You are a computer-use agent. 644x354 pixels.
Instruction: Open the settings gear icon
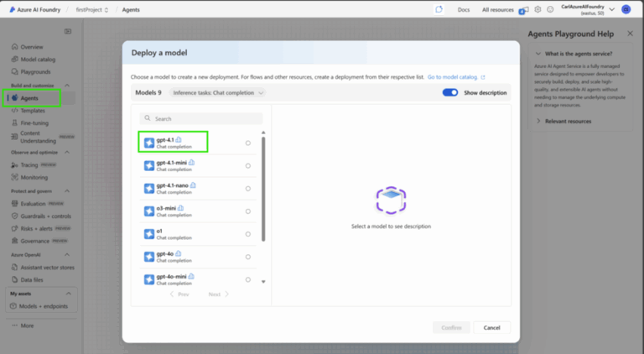click(538, 9)
